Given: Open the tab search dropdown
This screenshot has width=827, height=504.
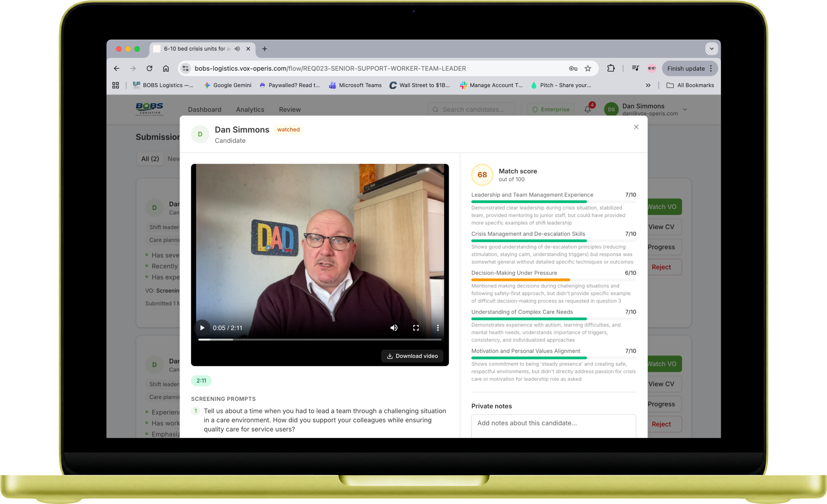Looking at the screenshot, I should (x=711, y=49).
